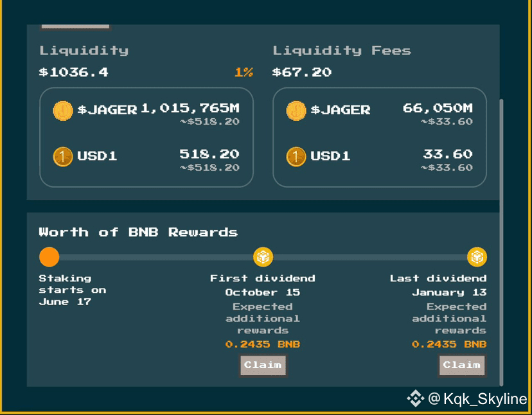Image resolution: width=532 pixels, height=415 pixels.
Task: Click the 0.2435 BNB under Last dividend
Action: pos(449,344)
